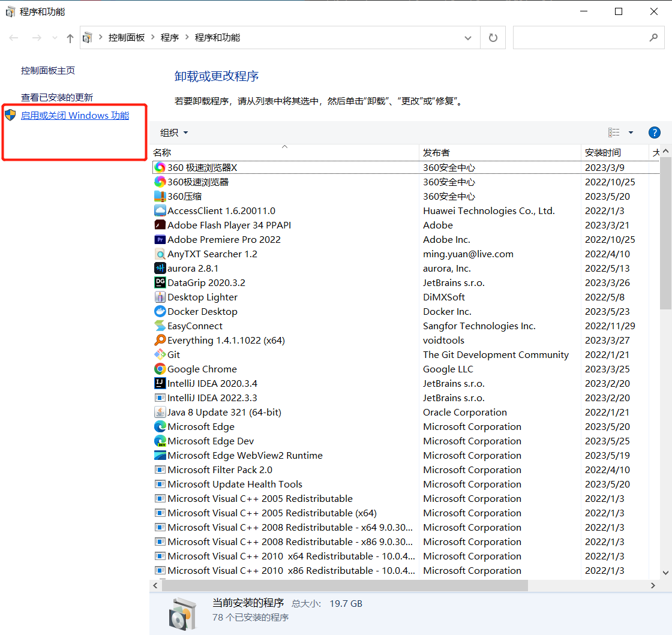The width and height of the screenshot is (672, 635).
Task: Click the Microsoft Edge icon
Action: click(x=160, y=426)
